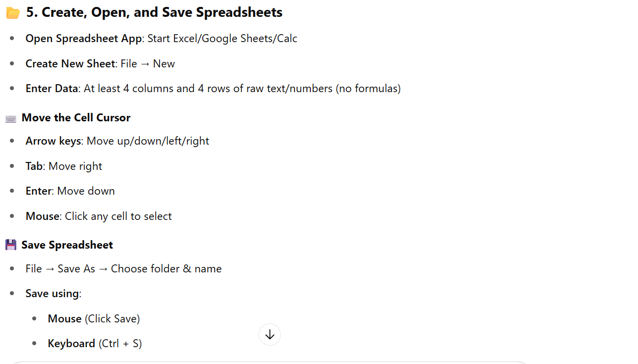The width and height of the screenshot is (638, 364).
Task: Click the floppy disk emoji beside Save Spreadsheet
Action: point(11,245)
